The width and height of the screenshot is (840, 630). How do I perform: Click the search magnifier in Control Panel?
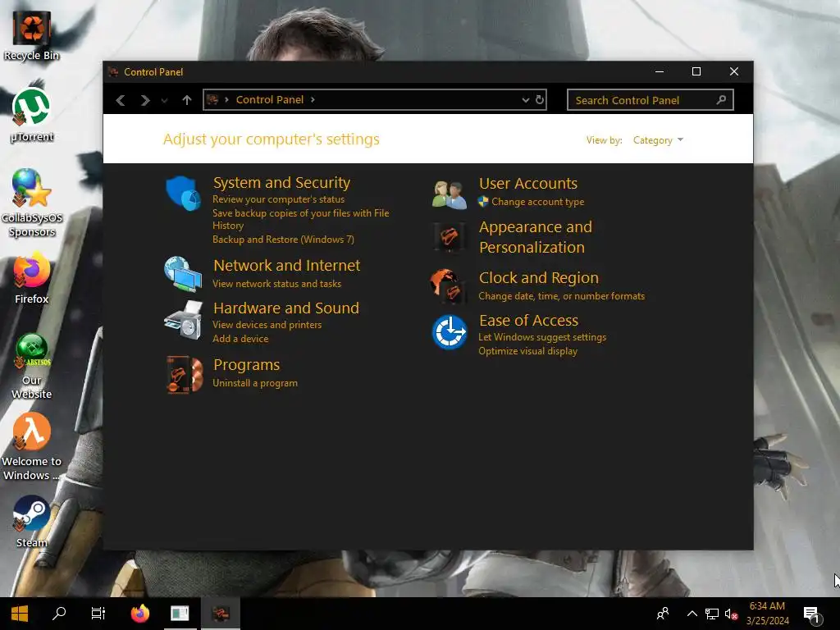721,99
